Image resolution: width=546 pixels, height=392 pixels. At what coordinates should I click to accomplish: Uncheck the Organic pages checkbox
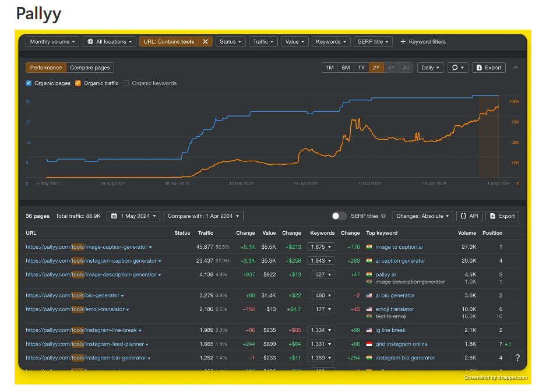(x=29, y=83)
